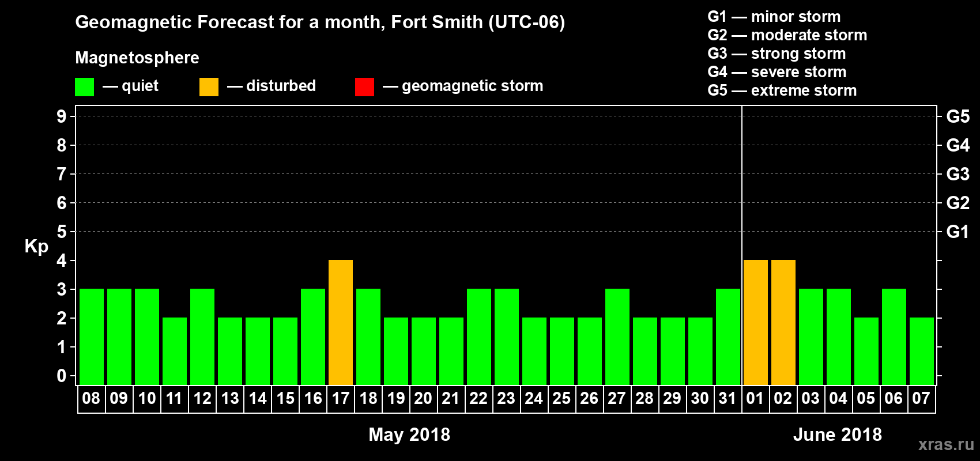The image size is (980, 461).
Task: Click the G5 right axis label
Action: (958, 116)
